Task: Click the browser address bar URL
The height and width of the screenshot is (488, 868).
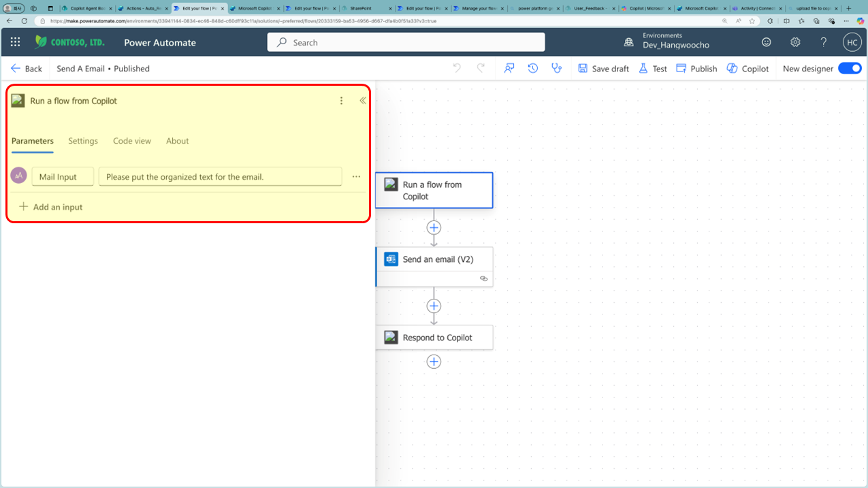Action: [x=243, y=21]
